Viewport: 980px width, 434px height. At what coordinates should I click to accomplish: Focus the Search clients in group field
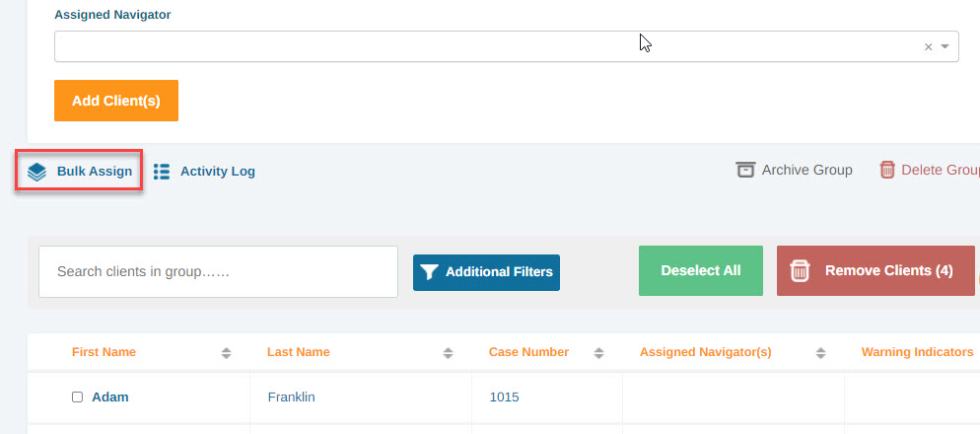(x=218, y=272)
